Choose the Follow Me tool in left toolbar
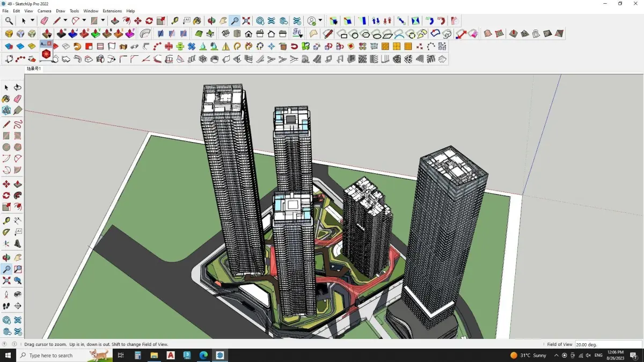Screen dimensions: 644x362 [18, 195]
